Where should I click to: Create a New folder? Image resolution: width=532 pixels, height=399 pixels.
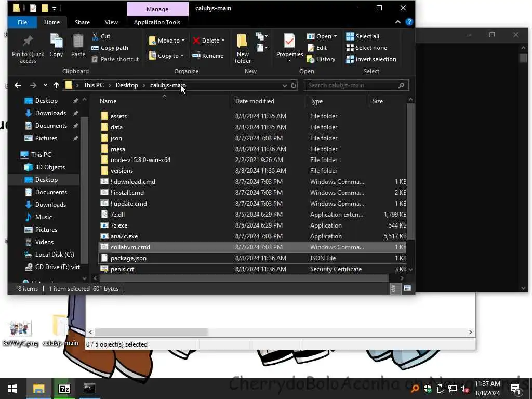pyautogui.click(x=243, y=48)
